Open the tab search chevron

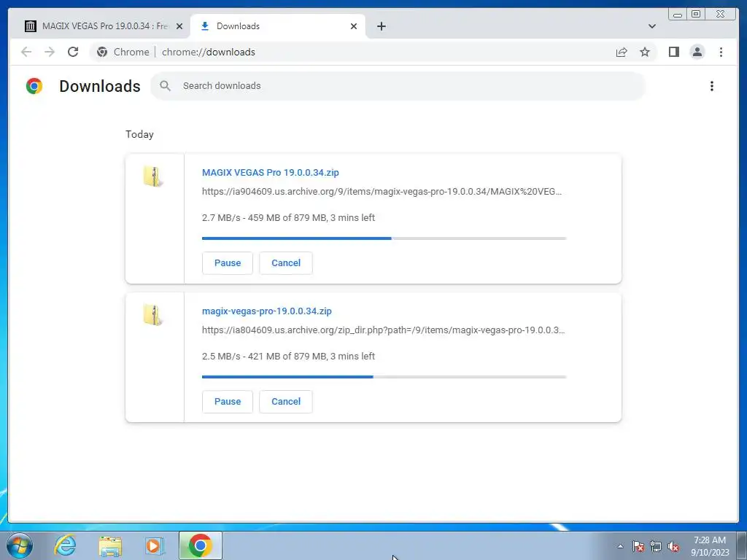click(651, 26)
